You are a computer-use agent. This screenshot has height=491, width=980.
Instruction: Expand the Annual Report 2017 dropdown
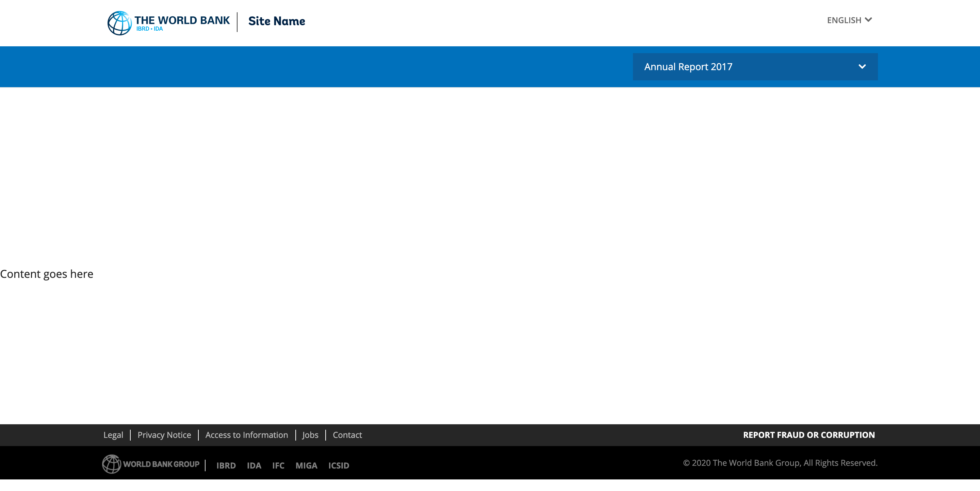pyautogui.click(x=862, y=66)
